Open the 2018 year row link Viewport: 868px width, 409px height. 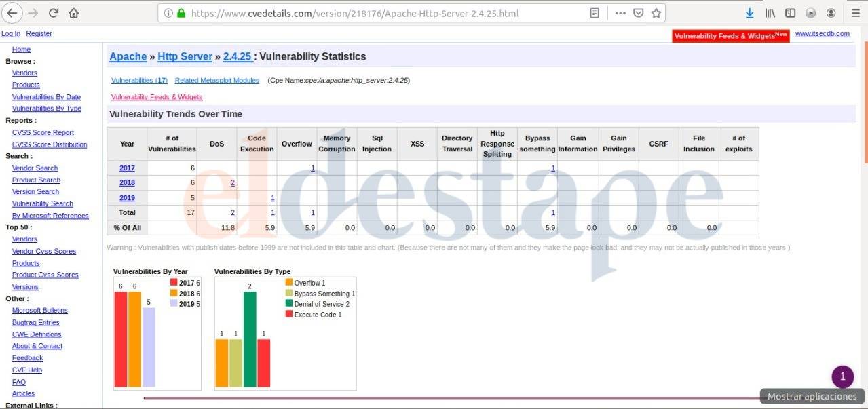coord(127,183)
